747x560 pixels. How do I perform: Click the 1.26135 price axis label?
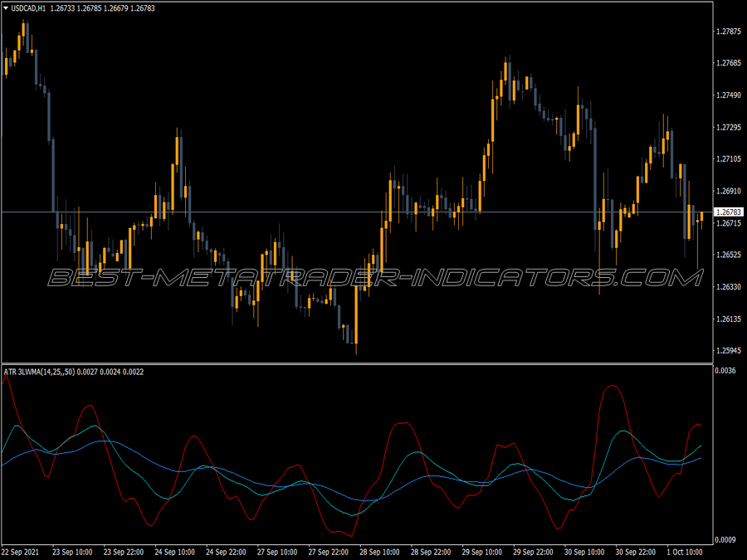[x=729, y=319]
